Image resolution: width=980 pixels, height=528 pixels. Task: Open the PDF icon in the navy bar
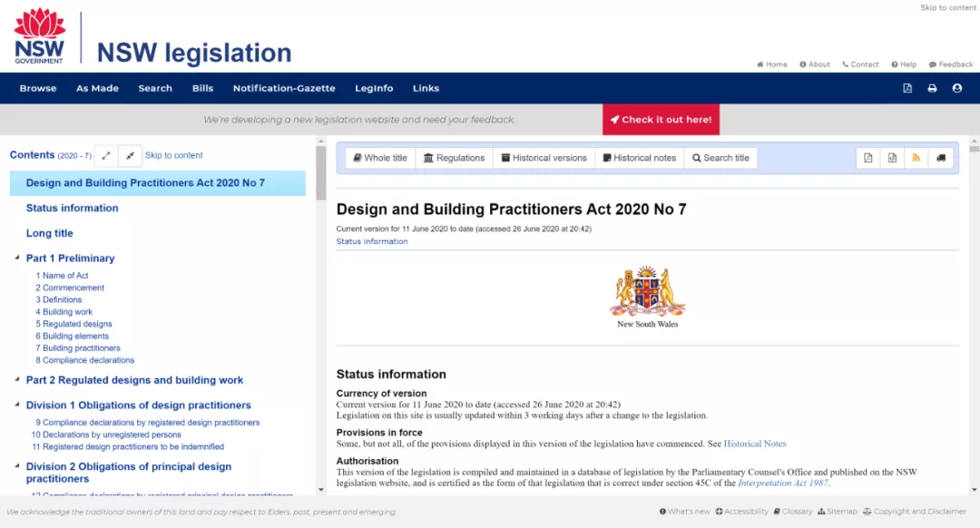907,88
